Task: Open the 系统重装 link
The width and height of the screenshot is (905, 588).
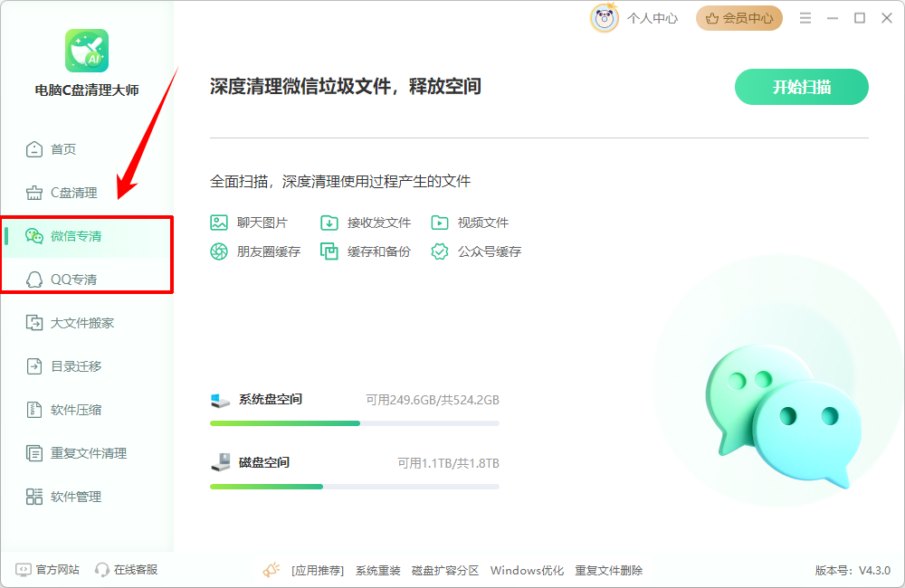Action: pyautogui.click(x=378, y=571)
